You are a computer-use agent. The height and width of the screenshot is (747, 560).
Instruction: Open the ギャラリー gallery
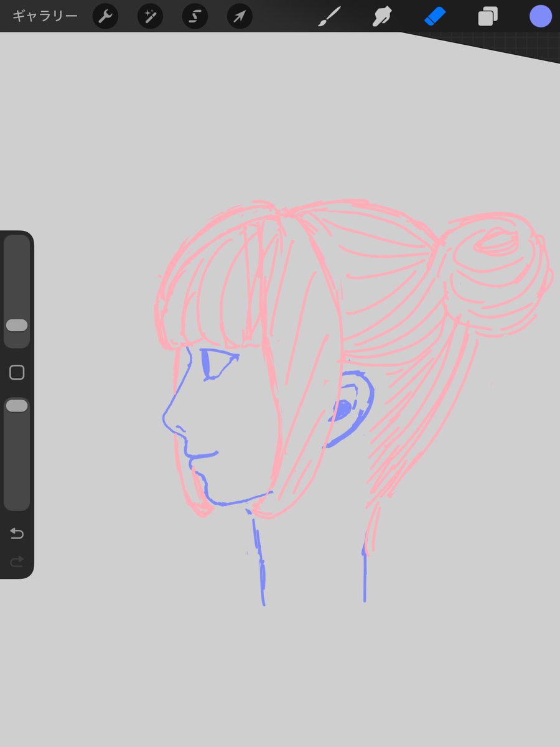45,16
